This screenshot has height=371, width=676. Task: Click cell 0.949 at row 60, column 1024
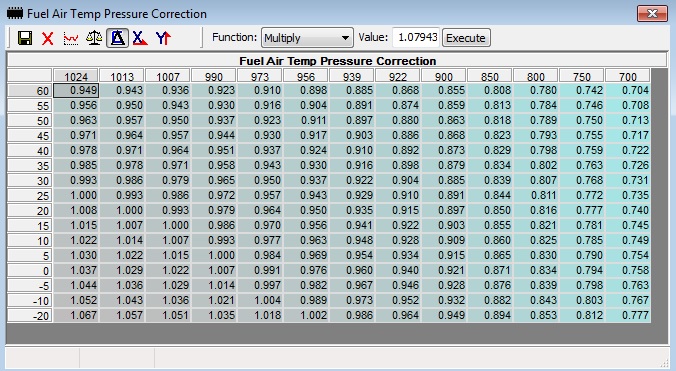point(76,90)
